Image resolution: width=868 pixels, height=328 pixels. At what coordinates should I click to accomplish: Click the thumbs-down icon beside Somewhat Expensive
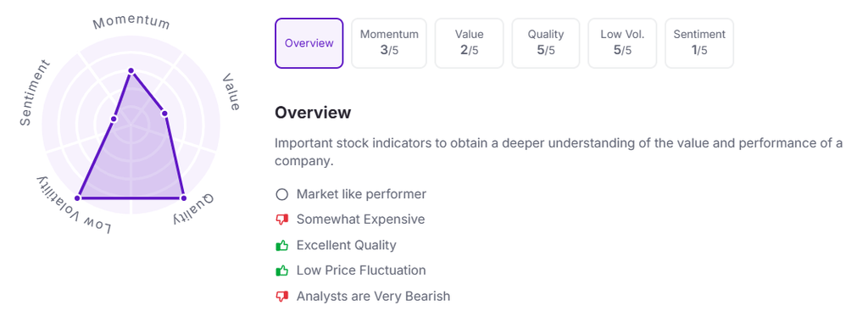coord(281,220)
